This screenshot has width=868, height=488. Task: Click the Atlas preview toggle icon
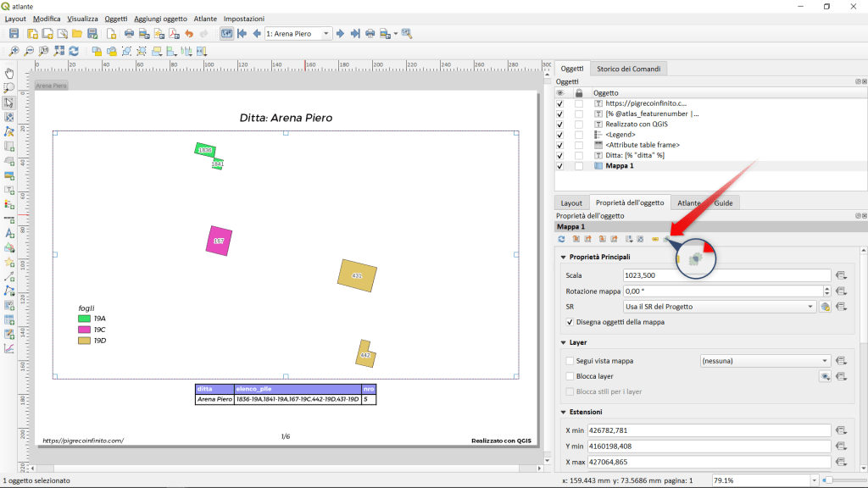coord(226,34)
